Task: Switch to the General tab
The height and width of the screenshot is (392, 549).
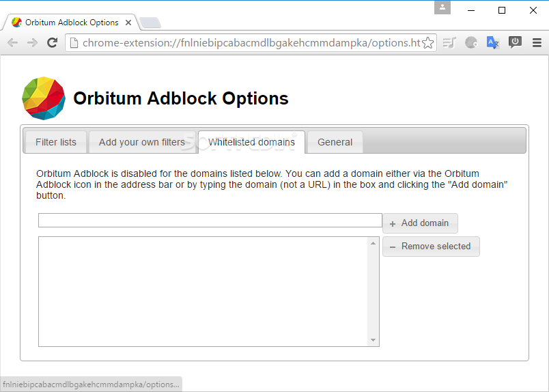Action: (x=335, y=142)
